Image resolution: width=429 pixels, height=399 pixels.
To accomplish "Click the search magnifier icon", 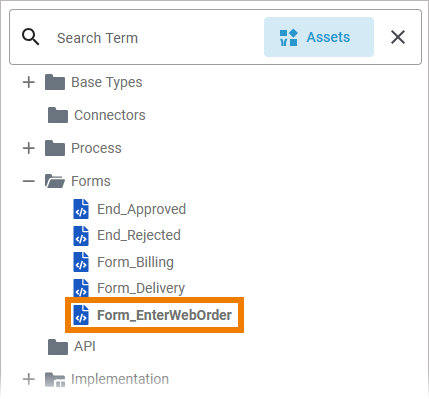I will point(30,37).
